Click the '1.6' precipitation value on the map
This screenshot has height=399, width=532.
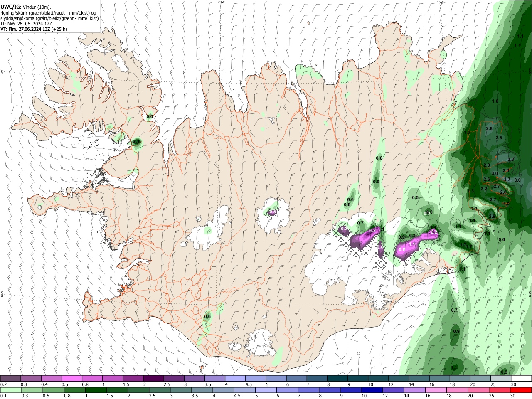click(x=495, y=101)
